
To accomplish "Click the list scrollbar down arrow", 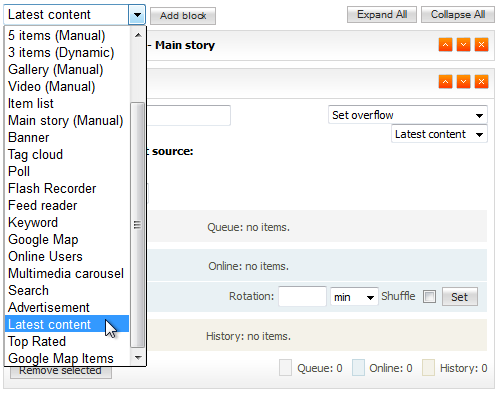I will [x=138, y=358].
